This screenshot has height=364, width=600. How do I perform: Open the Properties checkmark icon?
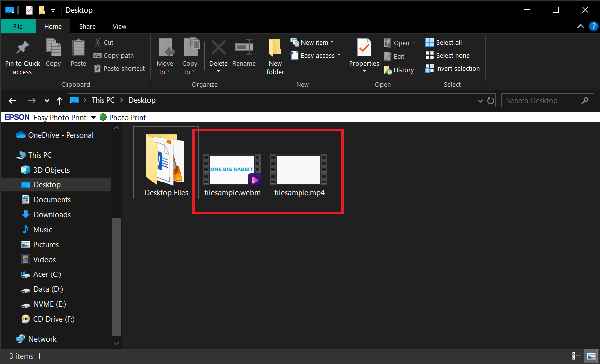(x=364, y=48)
